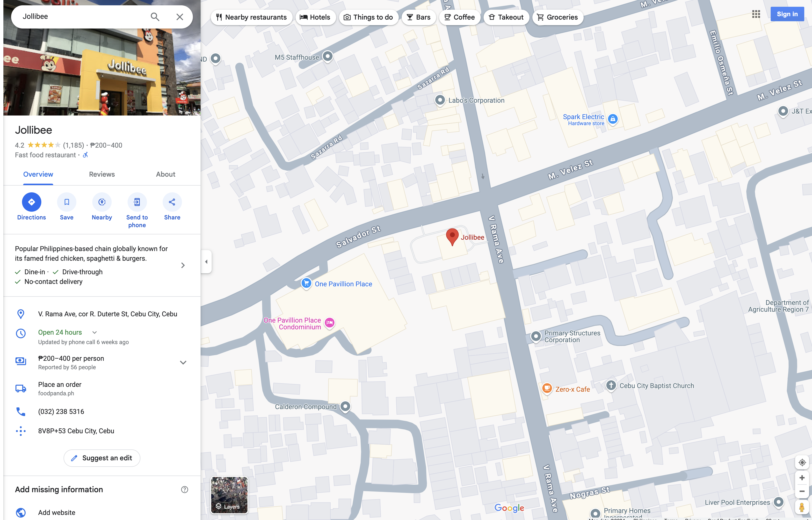Select Liver Pool Enterprises marker
The height and width of the screenshot is (520, 812).
[x=779, y=502]
